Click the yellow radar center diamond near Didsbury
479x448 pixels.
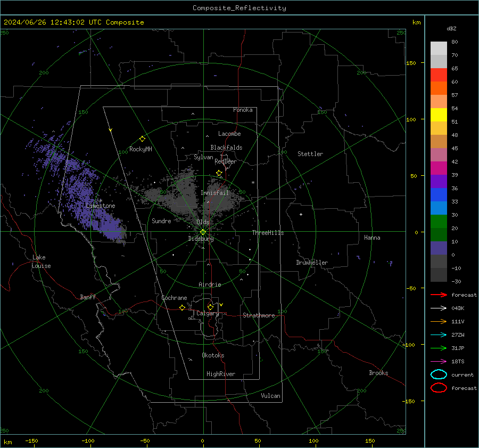(203, 232)
